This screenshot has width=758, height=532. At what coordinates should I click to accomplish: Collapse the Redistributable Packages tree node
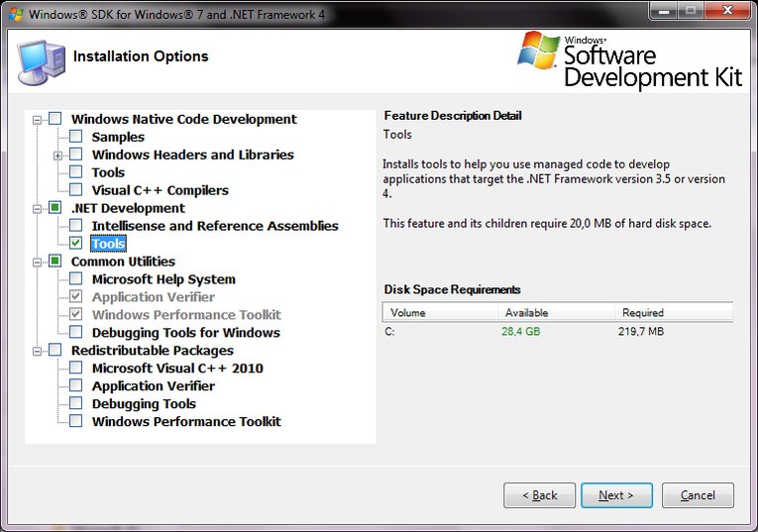[37, 352]
